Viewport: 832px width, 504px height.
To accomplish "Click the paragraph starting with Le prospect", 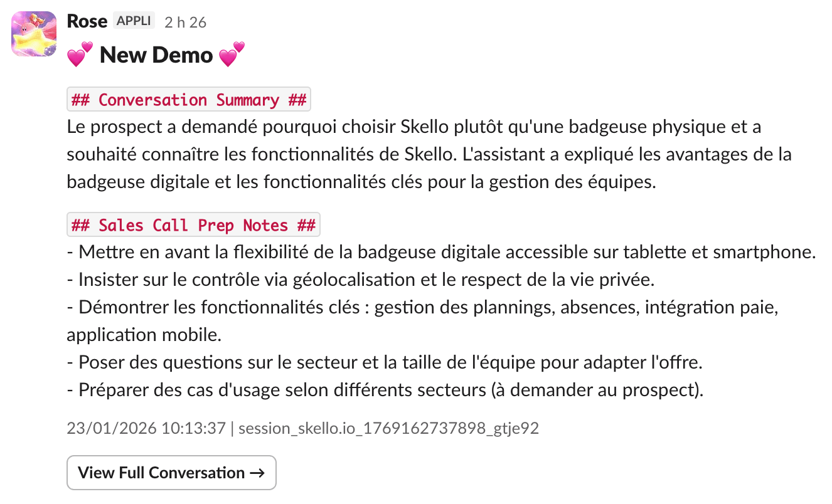I will click(413, 127).
